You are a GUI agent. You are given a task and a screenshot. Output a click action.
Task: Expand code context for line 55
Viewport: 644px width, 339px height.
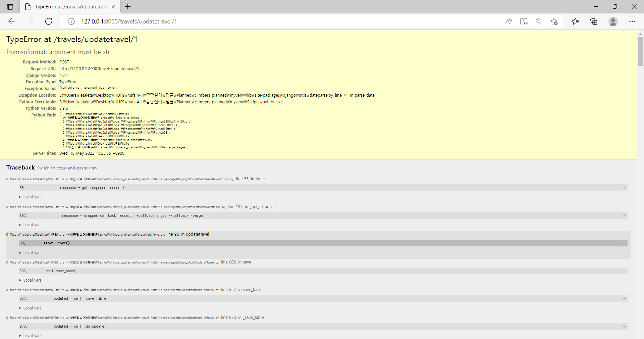[323, 188]
